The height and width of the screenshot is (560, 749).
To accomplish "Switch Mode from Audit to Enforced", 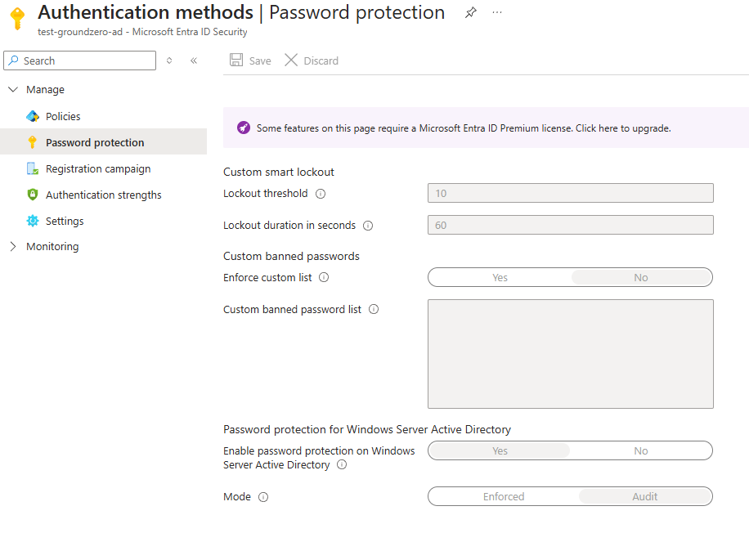I will point(504,496).
